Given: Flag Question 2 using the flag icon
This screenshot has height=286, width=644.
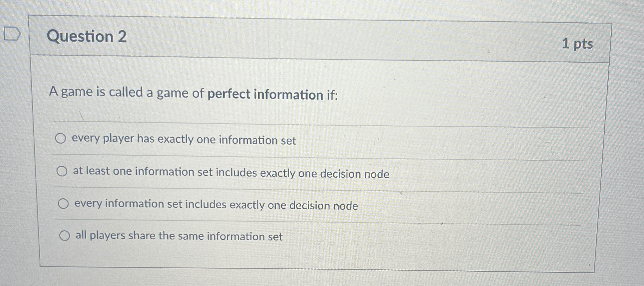Looking at the screenshot, I should click(x=12, y=34).
